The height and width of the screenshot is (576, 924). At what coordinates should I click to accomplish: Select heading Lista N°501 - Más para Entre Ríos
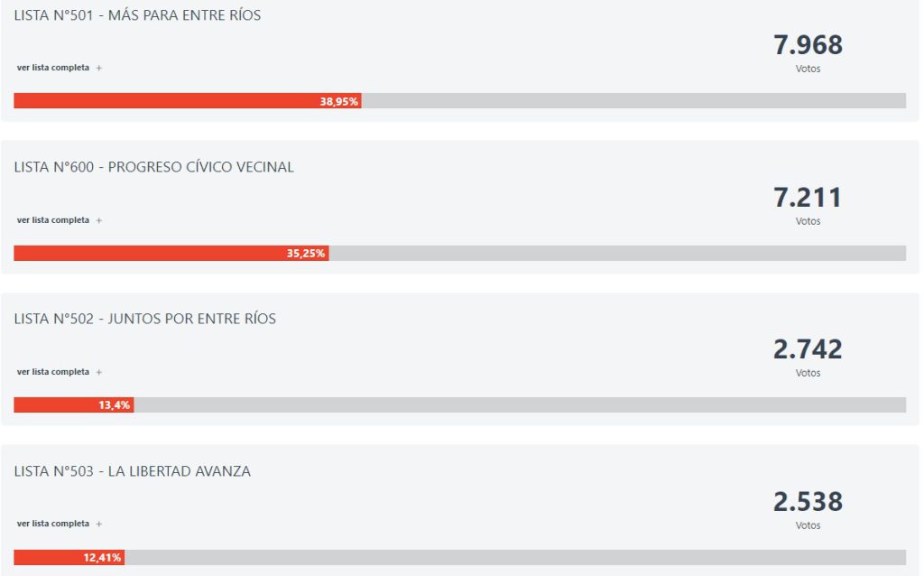[x=137, y=15]
